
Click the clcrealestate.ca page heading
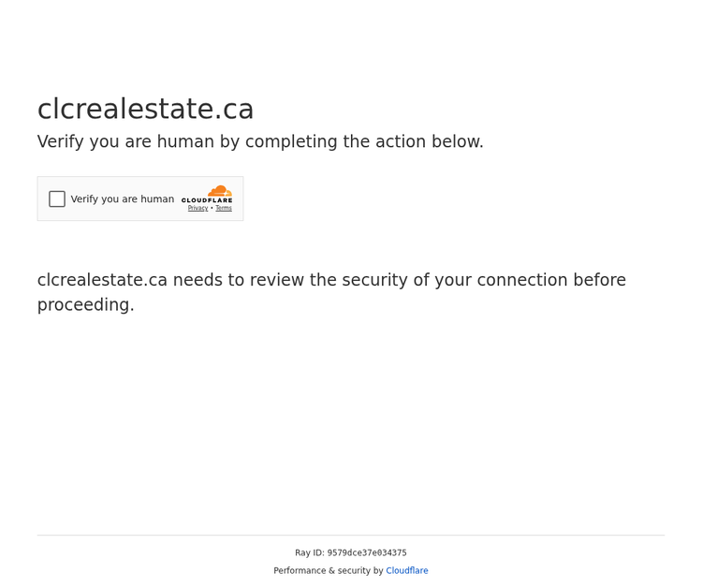click(x=145, y=109)
